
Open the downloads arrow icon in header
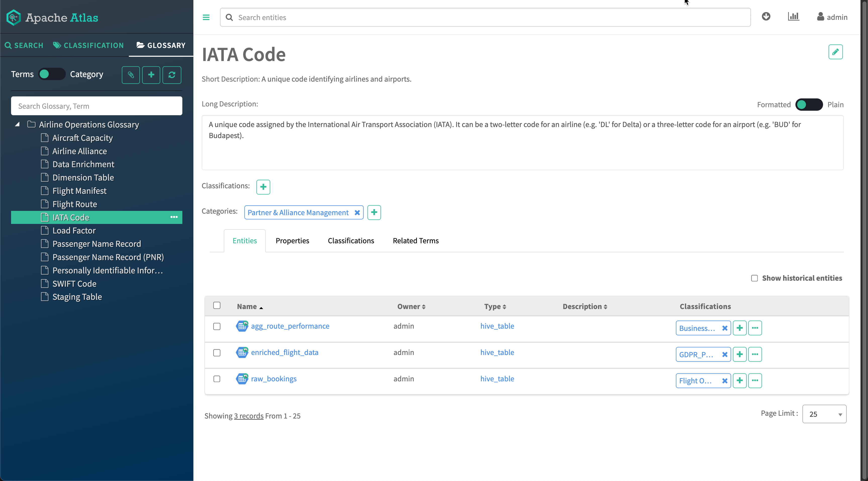pyautogui.click(x=766, y=17)
